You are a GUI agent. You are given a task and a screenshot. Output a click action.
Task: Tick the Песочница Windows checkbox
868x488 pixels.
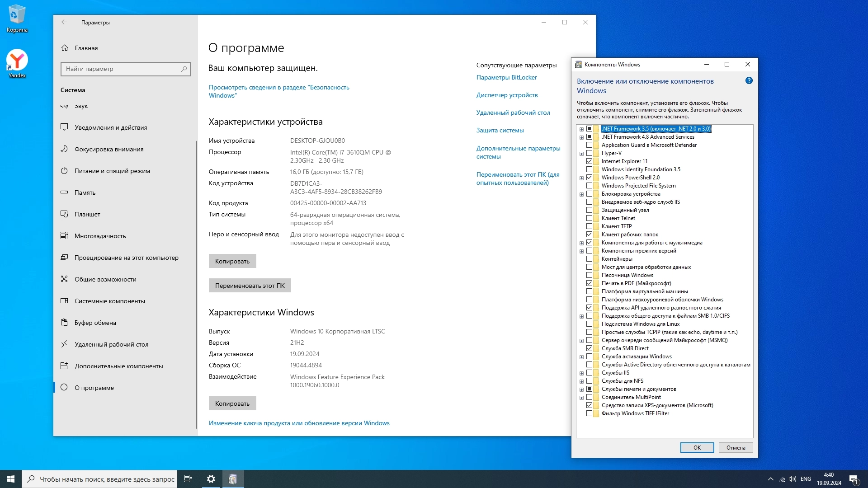[589, 275]
